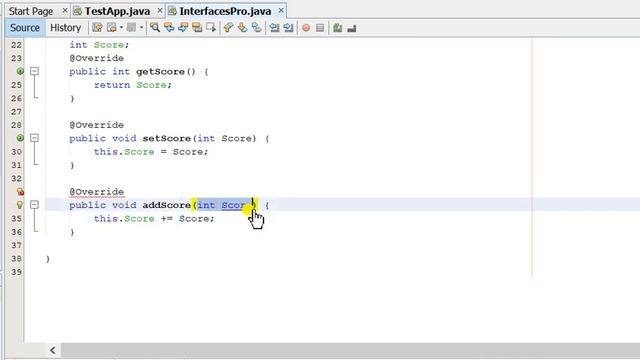
Task: Click line number 37 in gutter
Action: (x=16, y=245)
